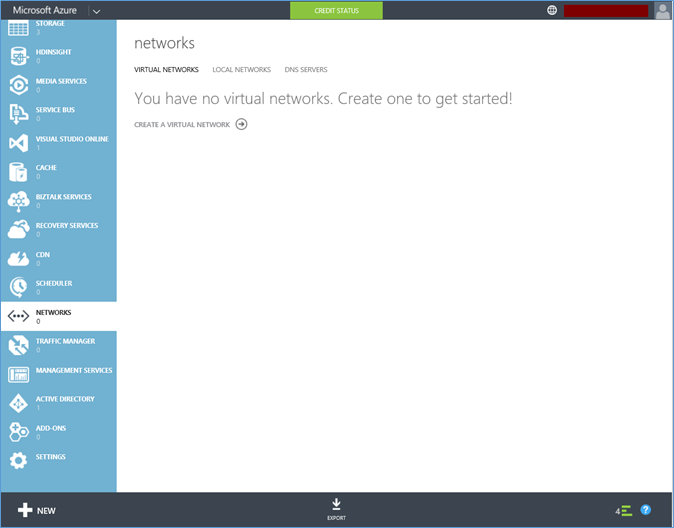Open the Active Directory diamond icon
674x528 pixels.
[x=18, y=403]
